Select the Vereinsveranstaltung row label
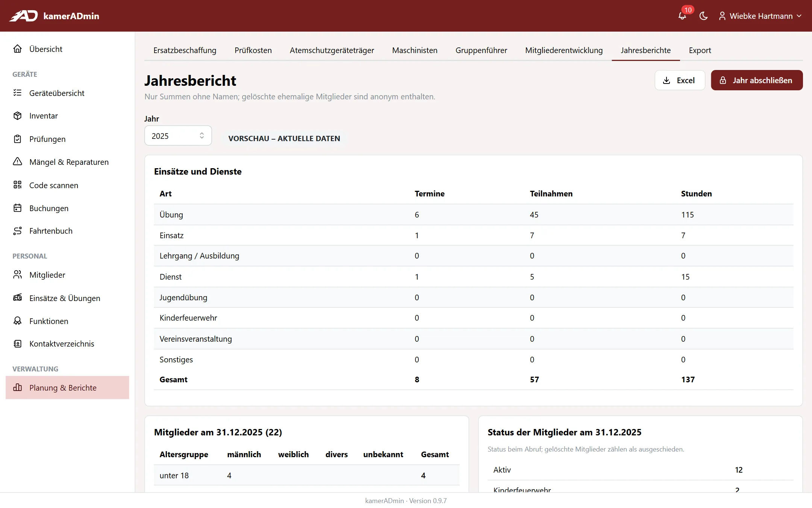Screen dimensions: 812x508 196,339
